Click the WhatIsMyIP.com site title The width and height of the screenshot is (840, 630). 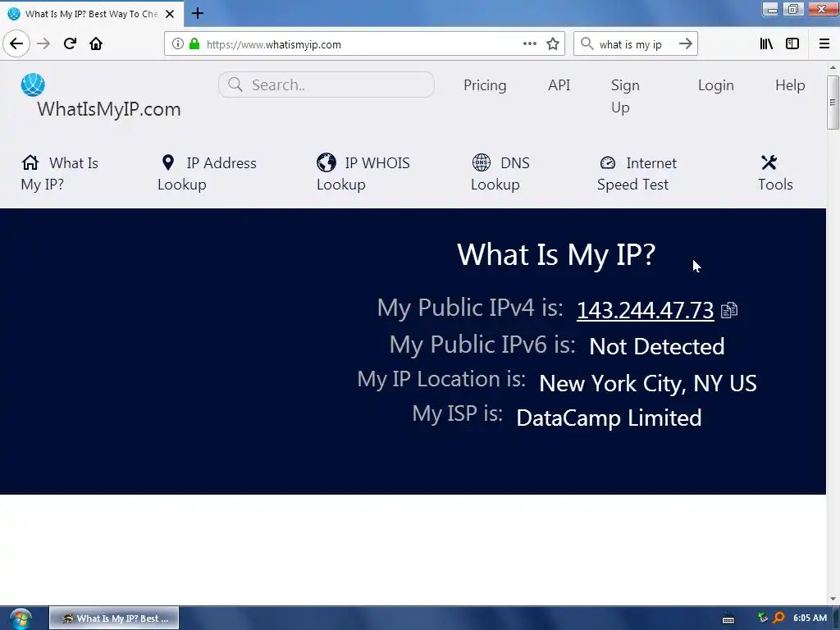pyautogui.click(x=109, y=109)
